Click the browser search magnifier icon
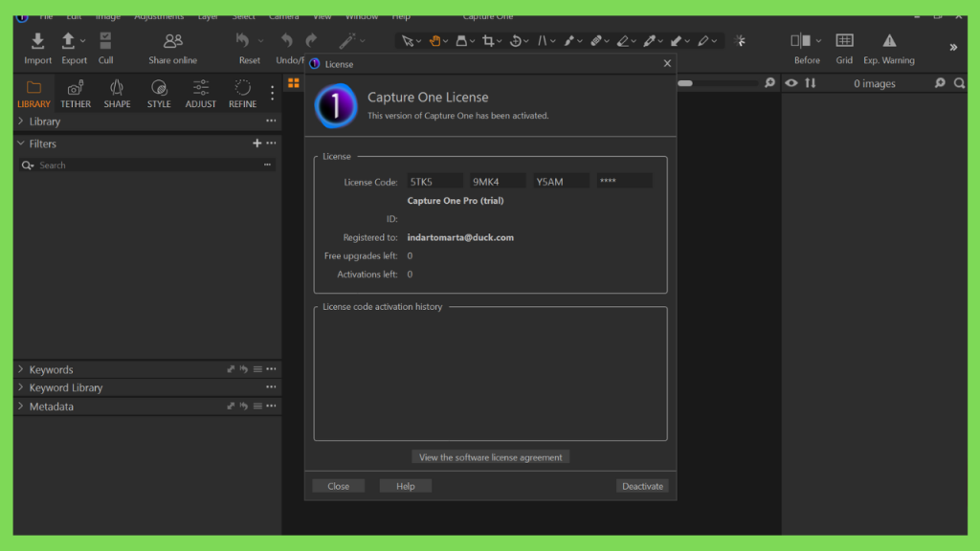 (959, 83)
